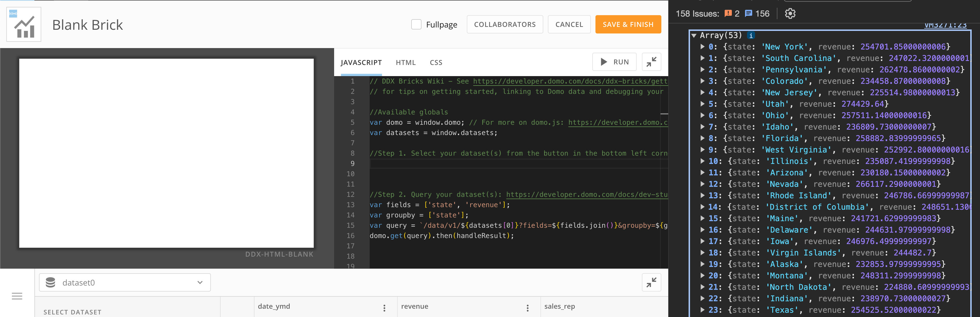This screenshot has width=980, height=317.
Task: Click the Array(53) info badge
Action: [750, 35]
